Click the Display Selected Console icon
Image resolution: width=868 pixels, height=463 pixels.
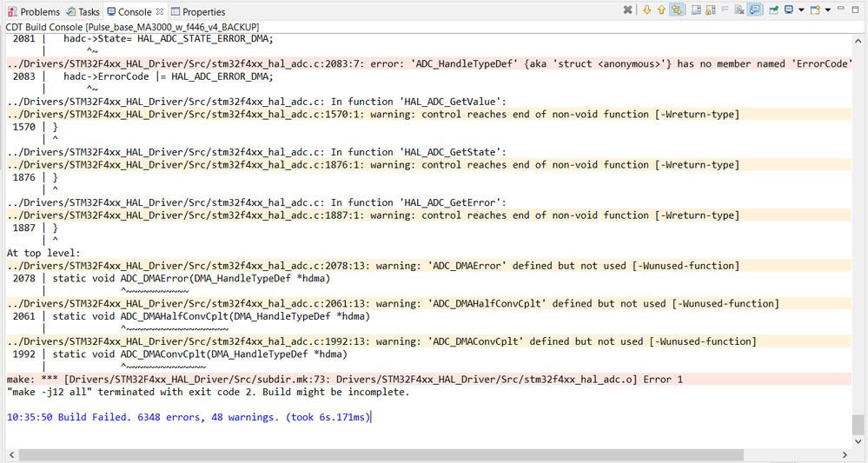[789, 10]
